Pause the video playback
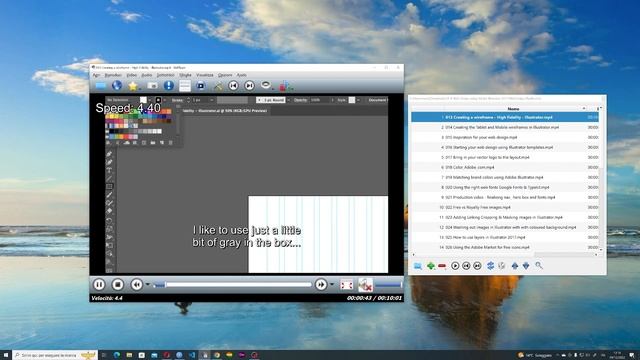The image size is (640, 360). pyautogui.click(x=99, y=284)
